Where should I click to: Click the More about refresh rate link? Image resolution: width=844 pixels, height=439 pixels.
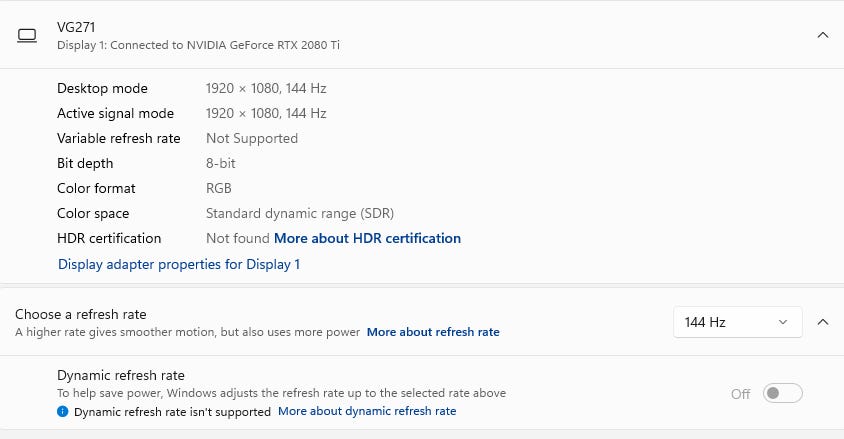point(433,332)
